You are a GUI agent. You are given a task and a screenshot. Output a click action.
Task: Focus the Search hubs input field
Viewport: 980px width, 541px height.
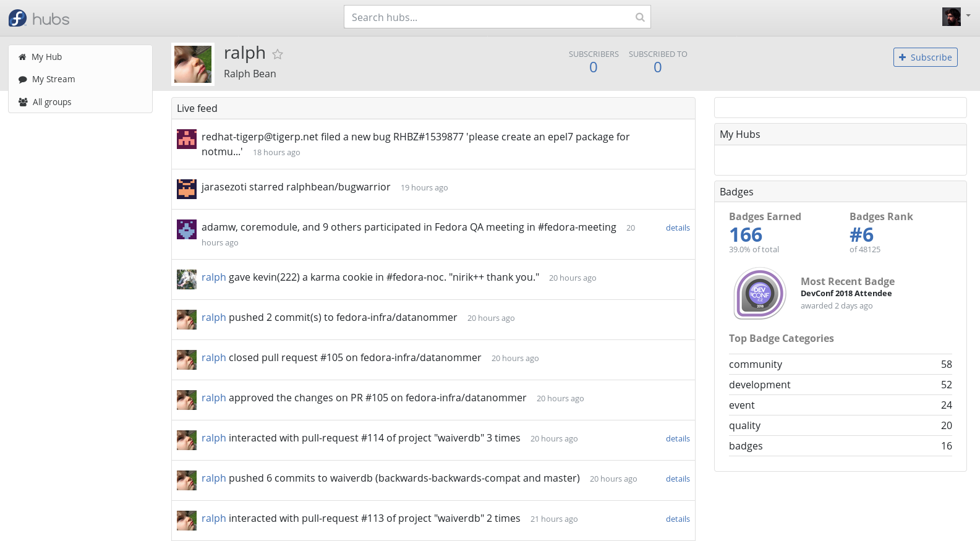point(497,17)
